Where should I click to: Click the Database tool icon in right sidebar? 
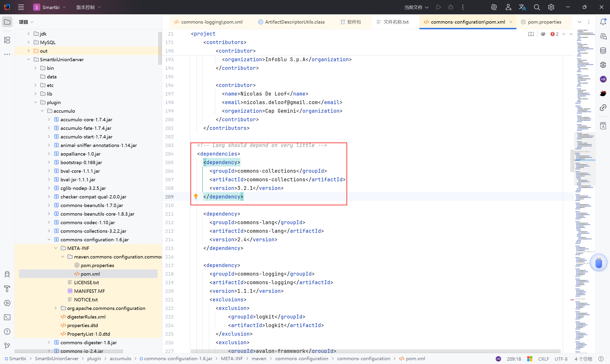pos(603,51)
